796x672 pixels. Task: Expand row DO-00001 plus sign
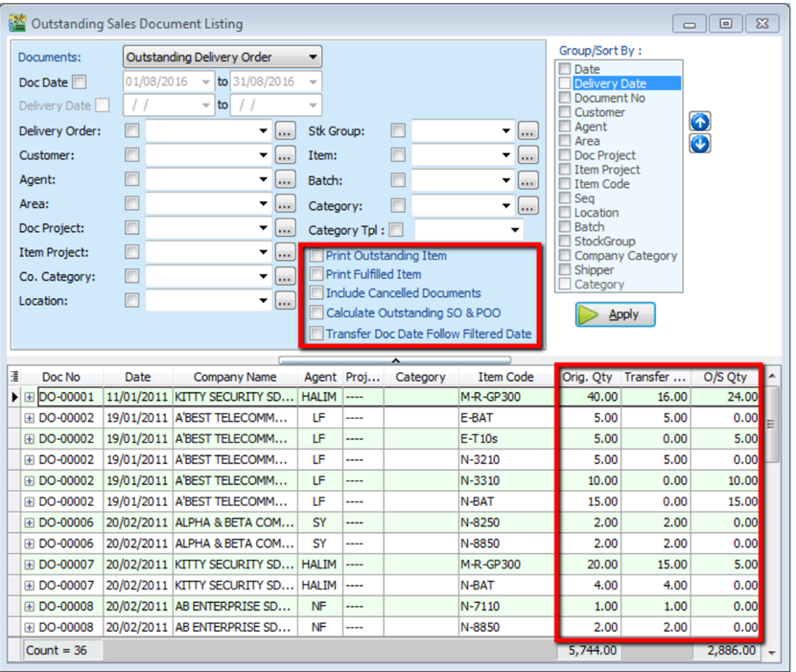click(x=30, y=397)
